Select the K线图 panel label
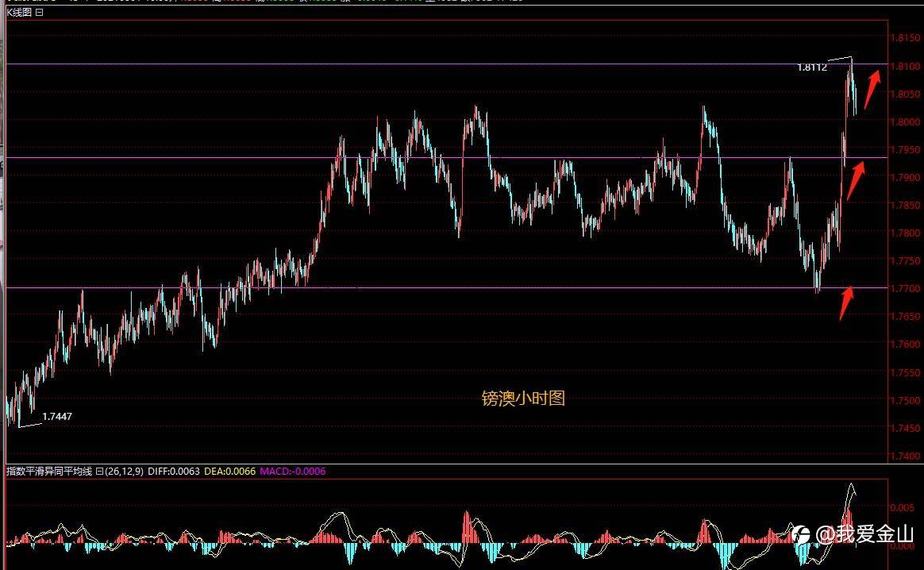This screenshot has height=570, width=924. tap(19, 12)
